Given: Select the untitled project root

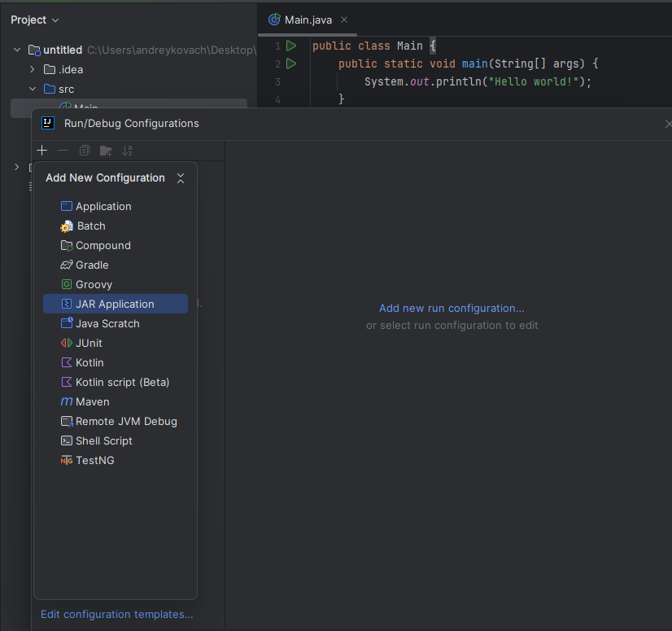Looking at the screenshot, I should 55,50.
